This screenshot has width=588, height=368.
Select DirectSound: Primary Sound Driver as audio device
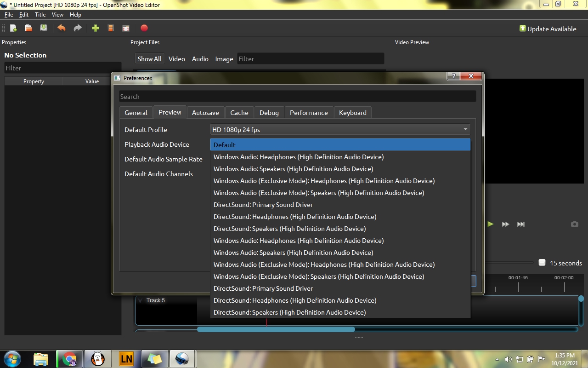pos(263,205)
